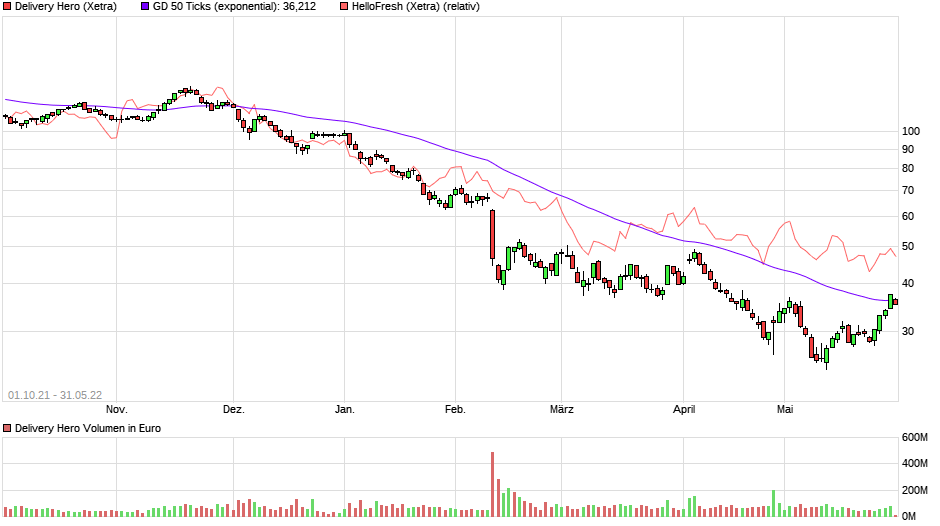Click the price axis value 50
This screenshot has height=526, width=940.
point(908,247)
